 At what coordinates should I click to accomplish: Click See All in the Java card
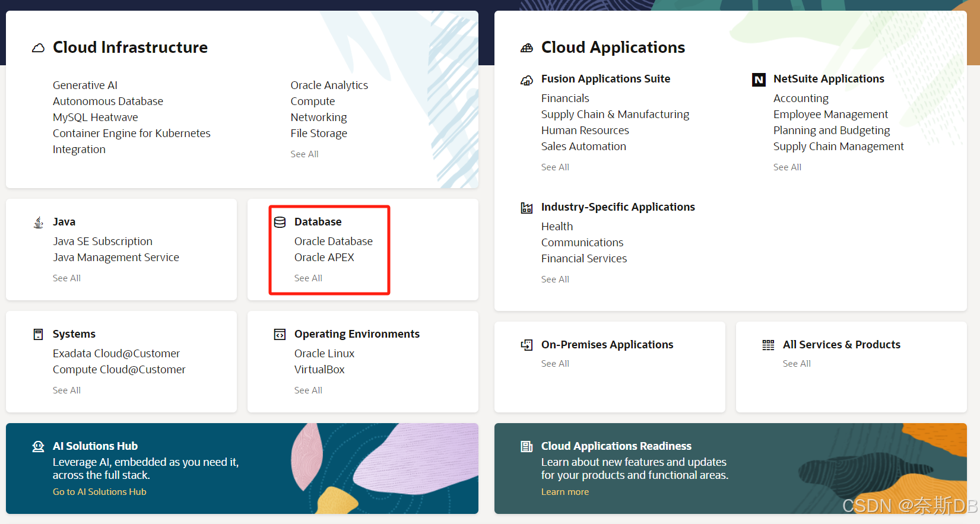pos(66,278)
